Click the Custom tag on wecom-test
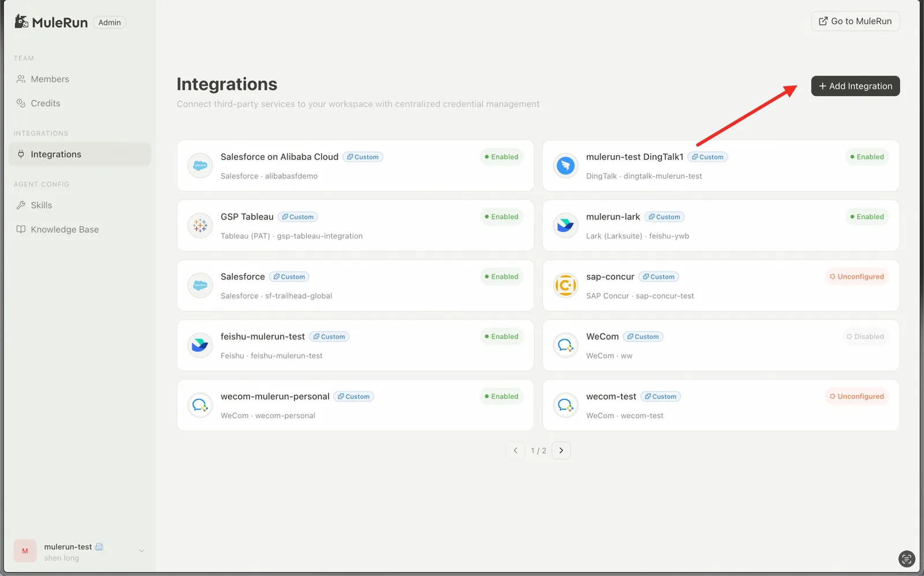Screen dimensions: 924x576 click(661, 396)
